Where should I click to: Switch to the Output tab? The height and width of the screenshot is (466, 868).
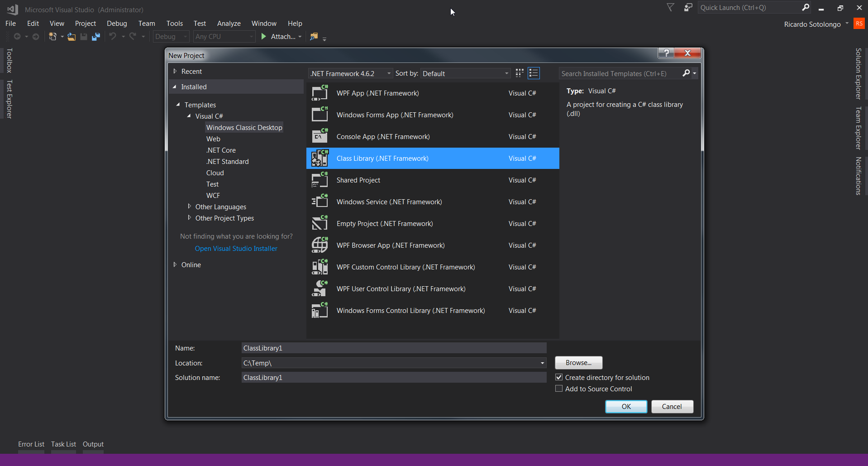click(93, 444)
